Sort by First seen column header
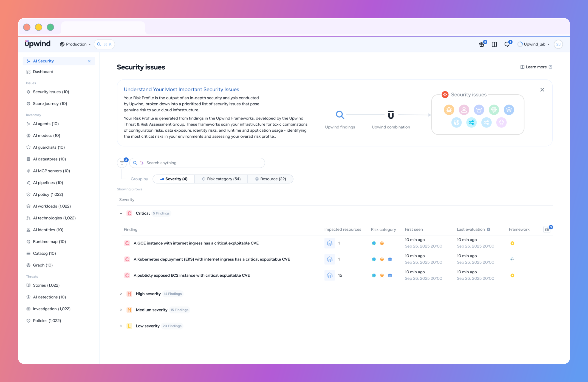Image resolution: width=588 pixels, height=382 pixels. click(414, 229)
